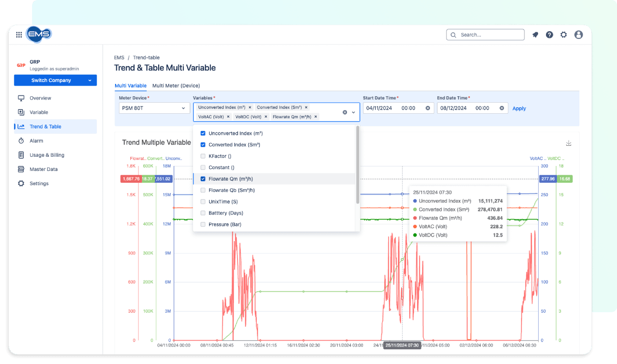The height and width of the screenshot is (364, 617).
Task: Click the Master Data database icon
Action: click(21, 169)
